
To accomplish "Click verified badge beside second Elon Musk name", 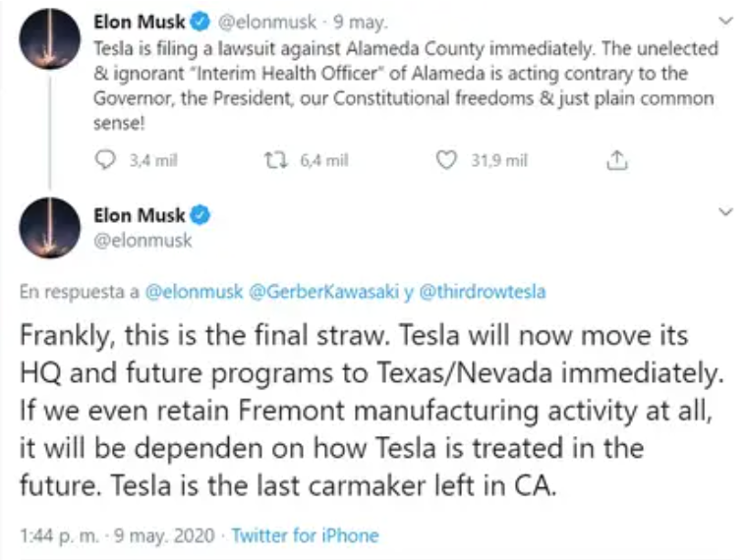I will [x=201, y=216].
